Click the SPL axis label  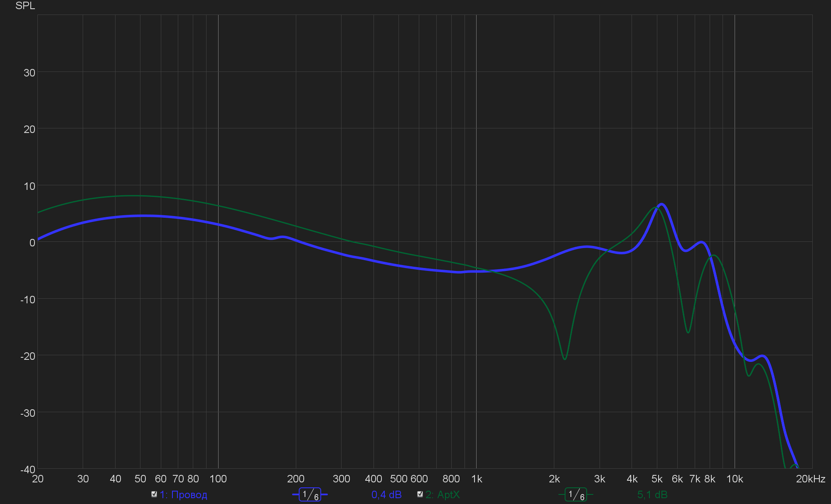pos(25,6)
